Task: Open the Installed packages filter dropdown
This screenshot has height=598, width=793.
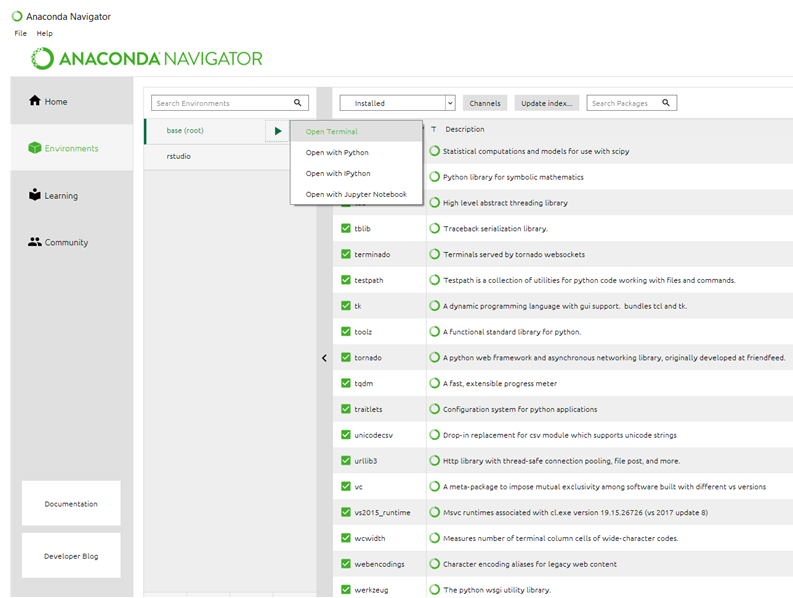Action: (398, 103)
